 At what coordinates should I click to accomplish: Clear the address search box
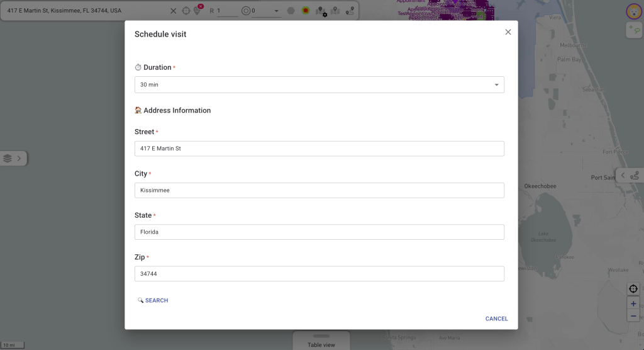(x=174, y=11)
